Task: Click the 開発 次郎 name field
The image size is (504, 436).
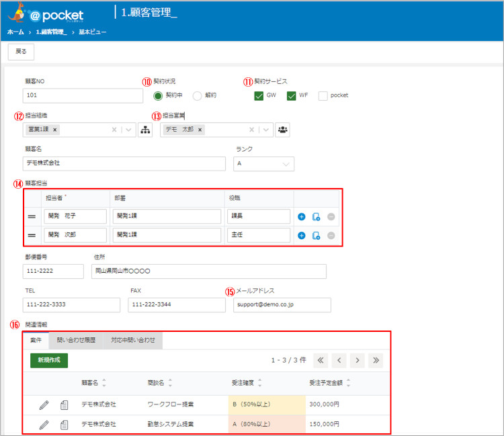Action: pos(75,235)
